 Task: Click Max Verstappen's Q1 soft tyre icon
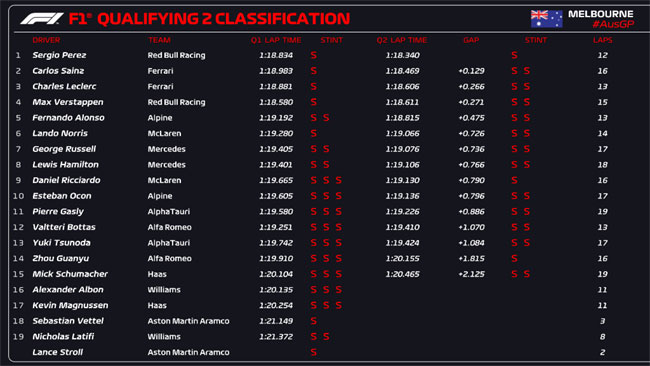tap(314, 102)
